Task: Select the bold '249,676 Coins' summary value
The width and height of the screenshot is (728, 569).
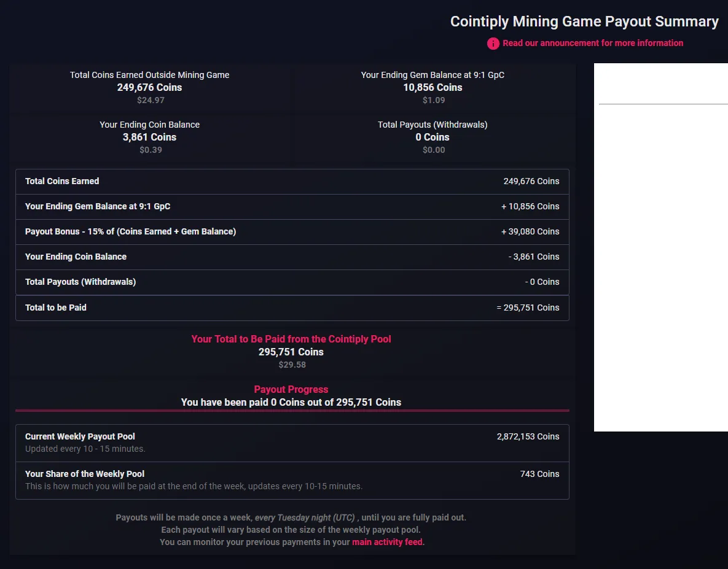Action: (x=149, y=87)
